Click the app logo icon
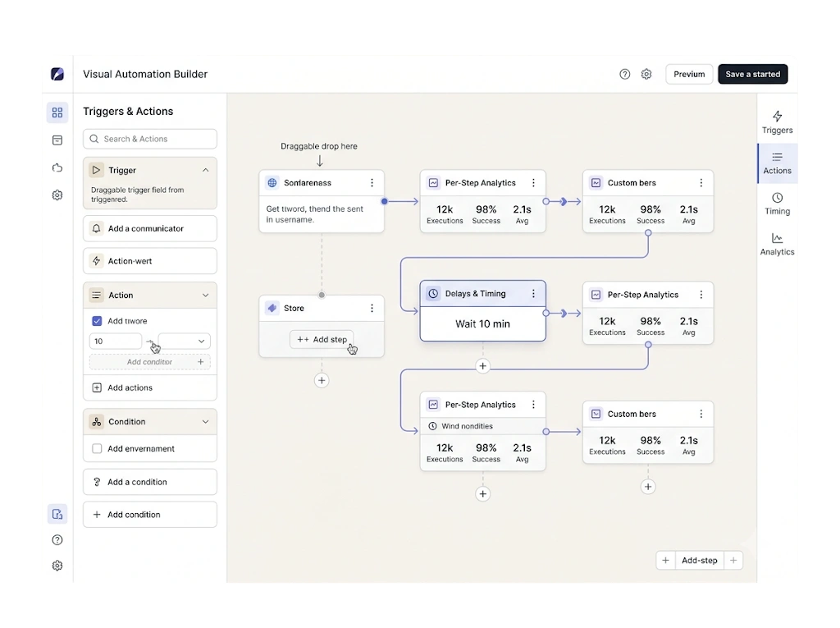 pos(57,74)
